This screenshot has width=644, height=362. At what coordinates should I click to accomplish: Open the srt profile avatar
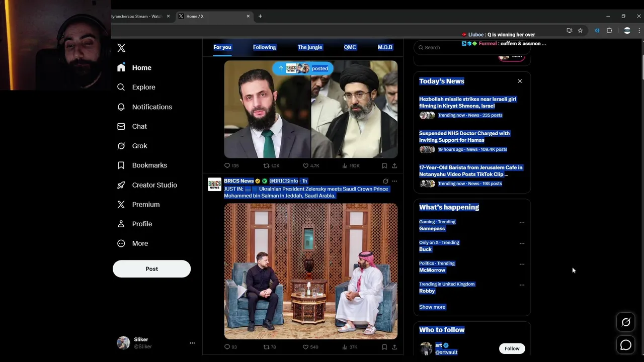426,348
